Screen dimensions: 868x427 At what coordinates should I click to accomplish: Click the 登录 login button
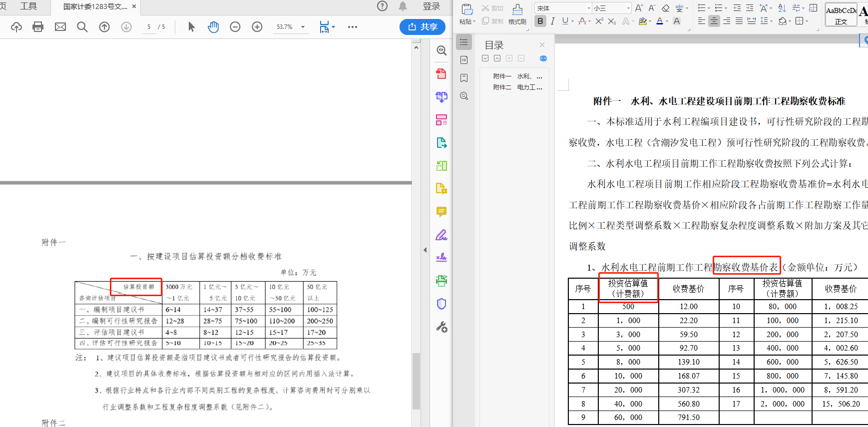click(432, 6)
